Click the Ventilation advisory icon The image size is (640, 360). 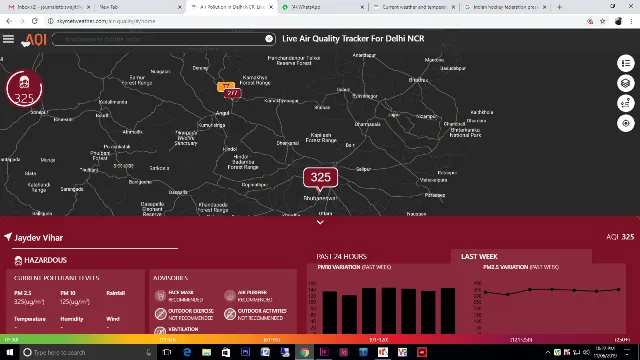(x=160, y=330)
